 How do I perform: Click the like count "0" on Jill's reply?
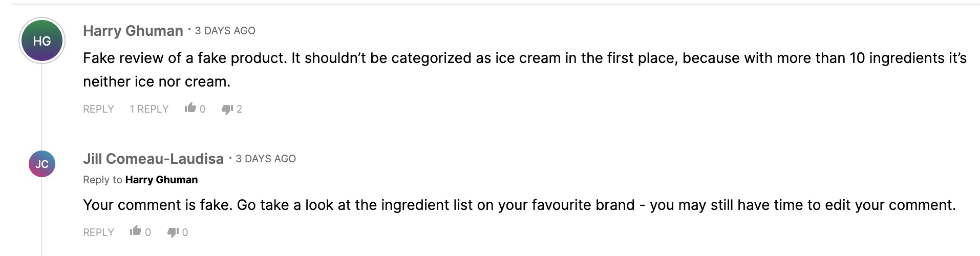click(148, 232)
